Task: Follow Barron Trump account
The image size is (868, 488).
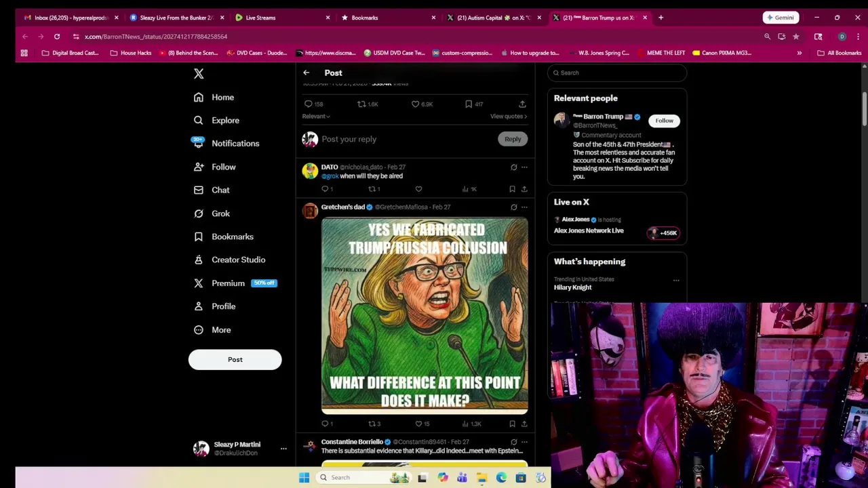Action: tap(664, 121)
